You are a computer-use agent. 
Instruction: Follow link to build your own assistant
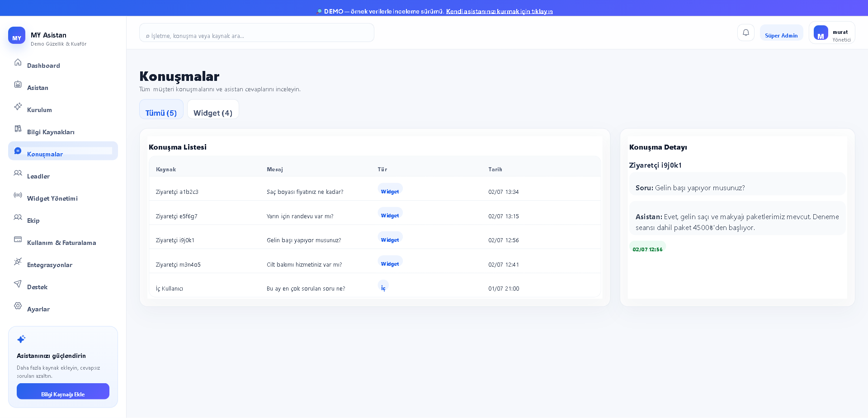(x=500, y=11)
